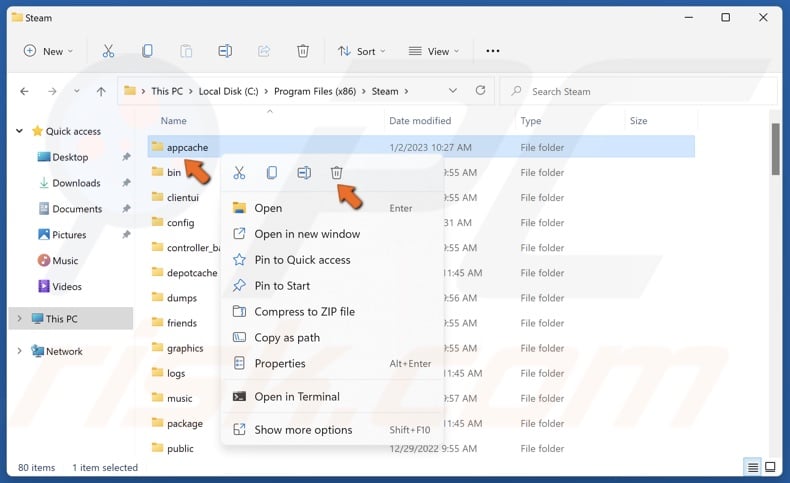Open the Sort dropdown
This screenshot has height=483, width=790.
[362, 51]
